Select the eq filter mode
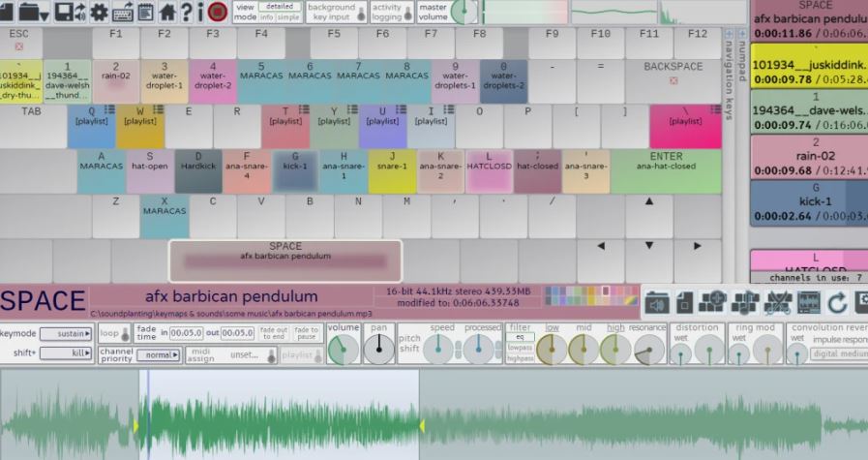The width and height of the screenshot is (868, 460). [x=521, y=337]
